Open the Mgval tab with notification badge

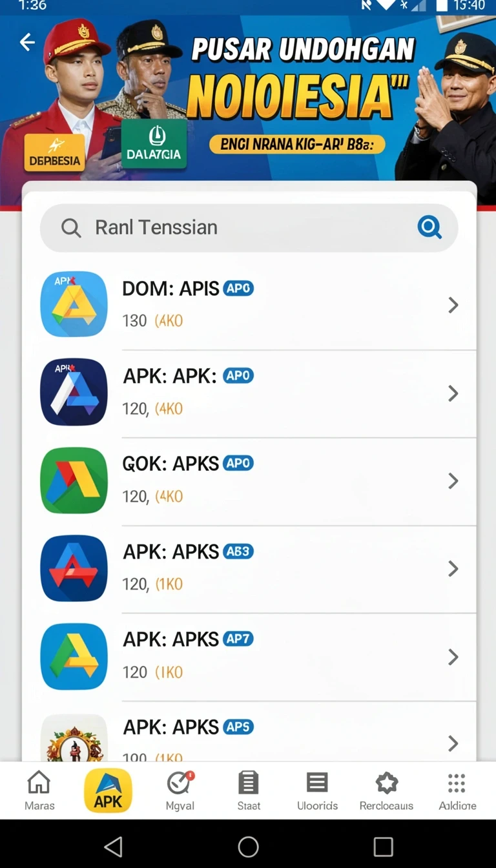[x=180, y=790]
